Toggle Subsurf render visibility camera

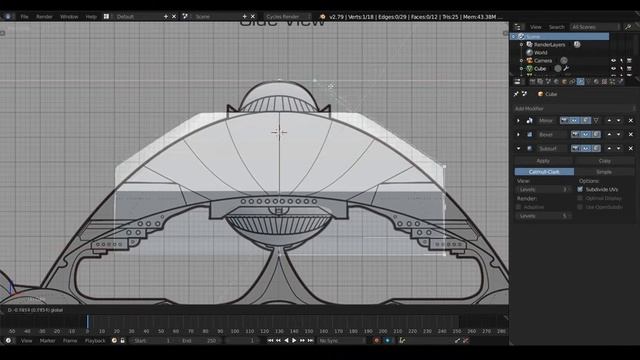[576, 148]
